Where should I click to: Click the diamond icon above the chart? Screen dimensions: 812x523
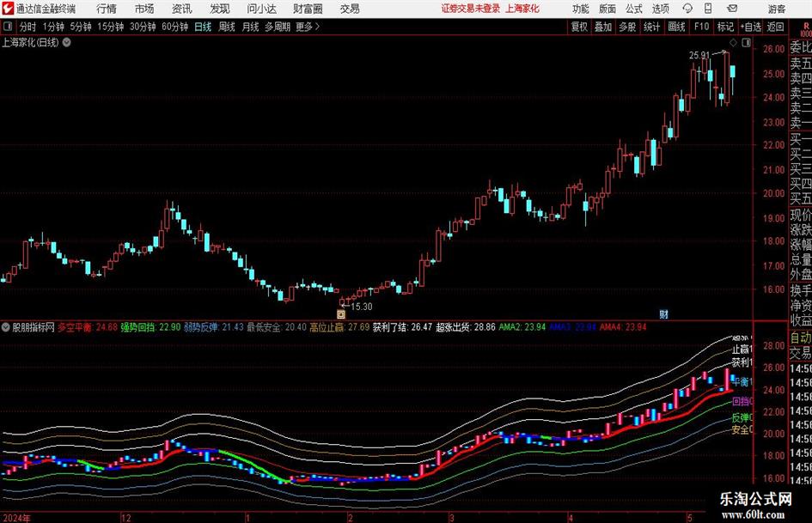tap(733, 43)
